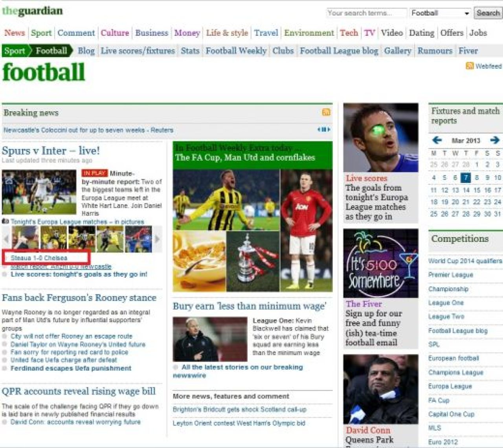Select the Football Weekly tab
The width and height of the screenshot is (503, 448).
236,51
